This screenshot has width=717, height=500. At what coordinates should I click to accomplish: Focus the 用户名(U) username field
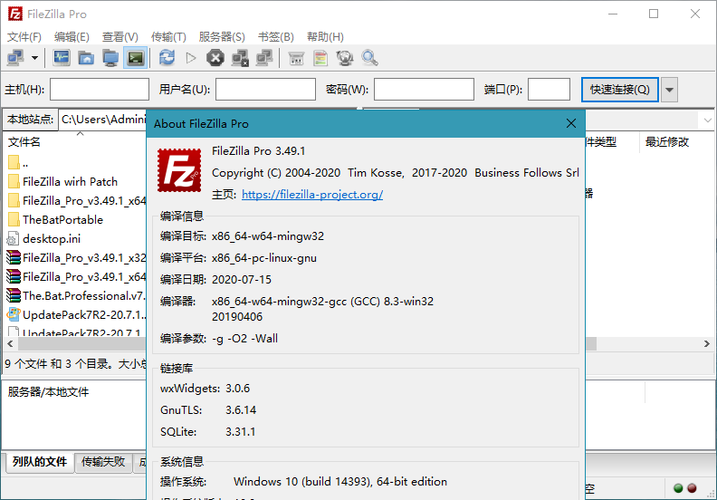(x=266, y=89)
